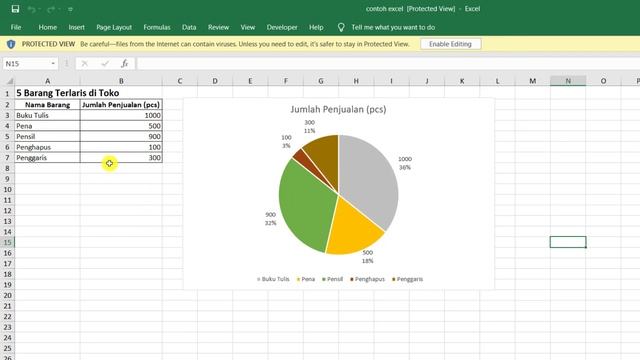Select the Penghapus cell

[x=47, y=147]
